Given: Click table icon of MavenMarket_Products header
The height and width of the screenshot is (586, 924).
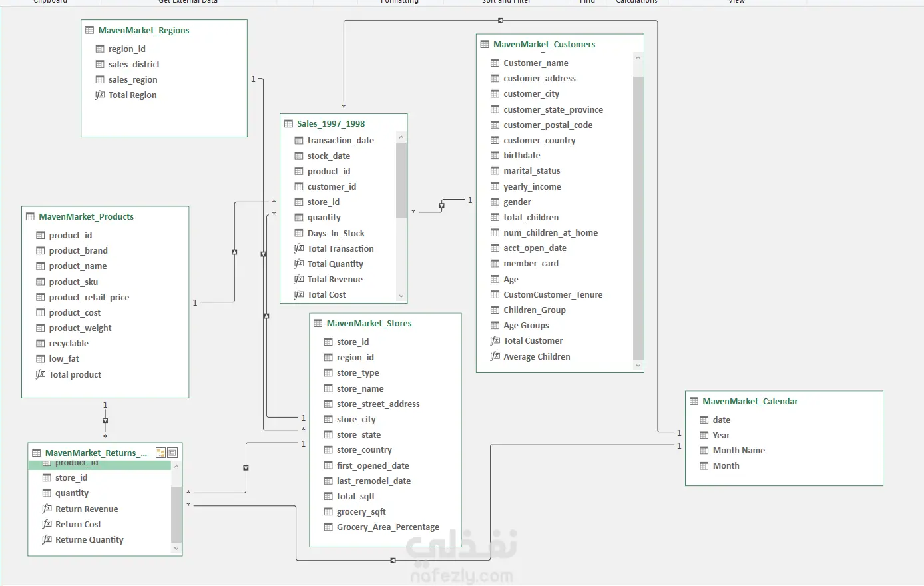Looking at the screenshot, I should 30,216.
